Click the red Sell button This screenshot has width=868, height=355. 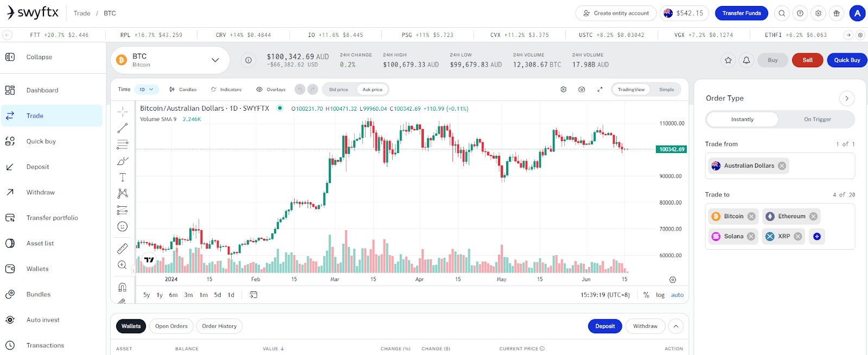tap(807, 60)
